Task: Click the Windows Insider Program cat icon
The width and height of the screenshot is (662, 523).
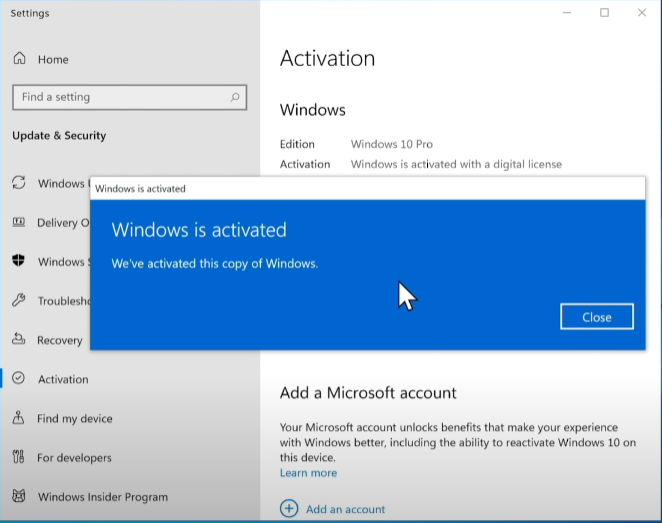Action: pyautogui.click(x=19, y=496)
